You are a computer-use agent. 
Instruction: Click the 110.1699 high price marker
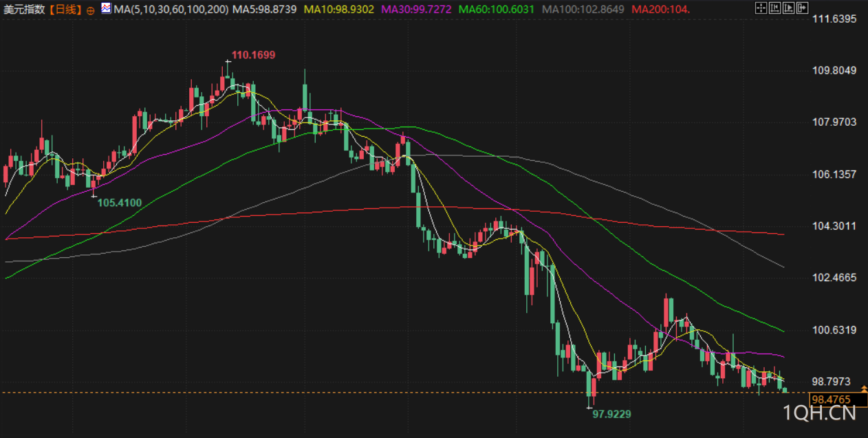(x=253, y=55)
